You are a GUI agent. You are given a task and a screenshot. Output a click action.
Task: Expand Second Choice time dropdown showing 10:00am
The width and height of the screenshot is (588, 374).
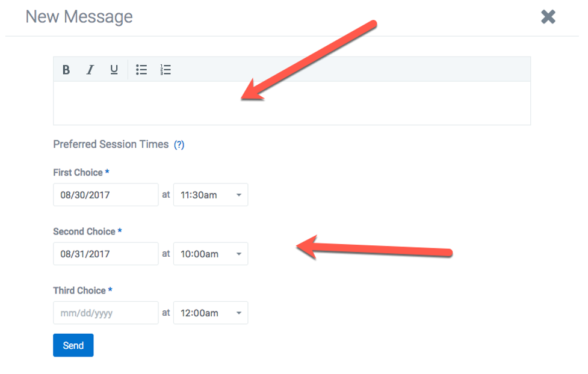pyautogui.click(x=211, y=254)
